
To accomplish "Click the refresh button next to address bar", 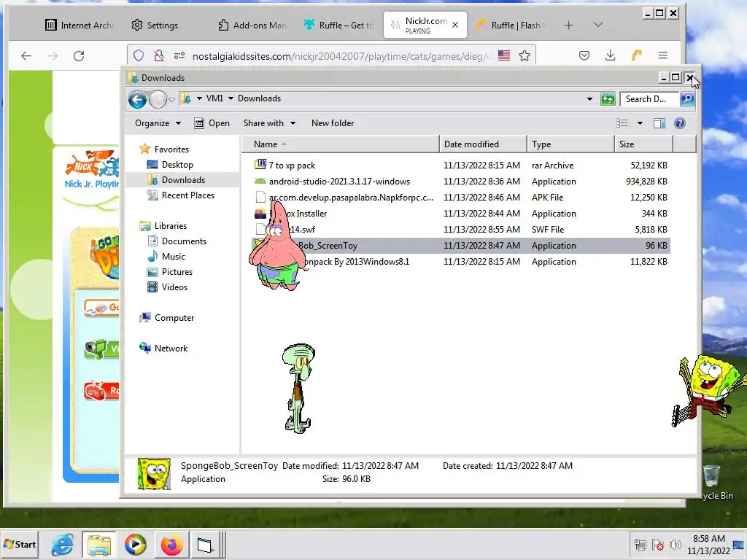I will pyautogui.click(x=608, y=99).
